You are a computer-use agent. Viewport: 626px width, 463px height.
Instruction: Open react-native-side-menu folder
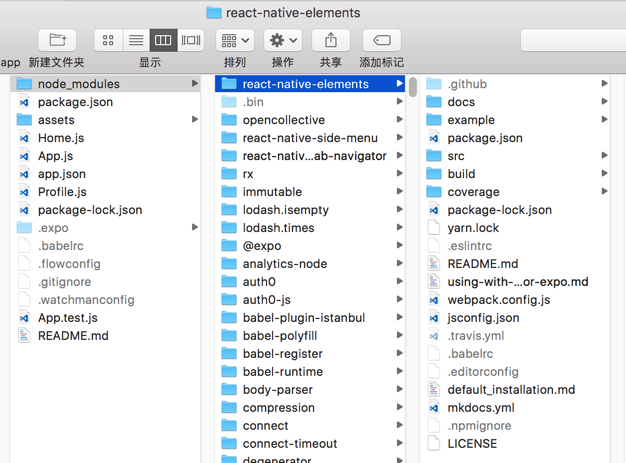coord(310,138)
